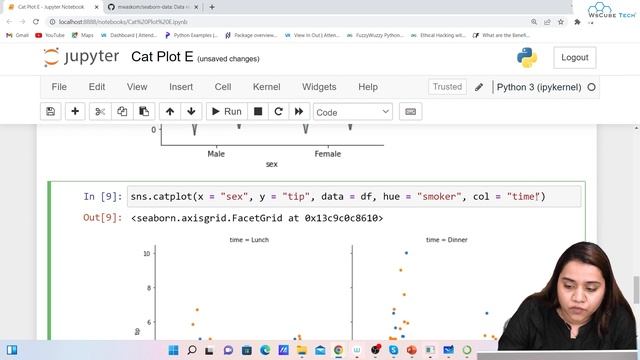This screenshot has height=360, width=640.
Task: Click the Out[9] output prompt
Action: (x=102, y=218)
